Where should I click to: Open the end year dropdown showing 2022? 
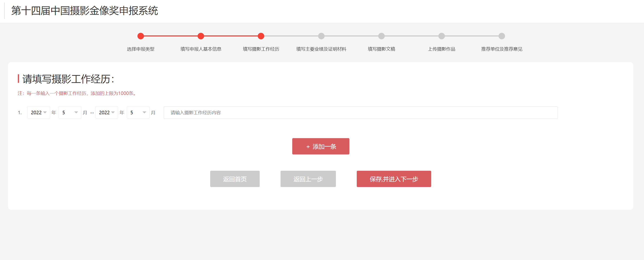click(x=106, y=113)
